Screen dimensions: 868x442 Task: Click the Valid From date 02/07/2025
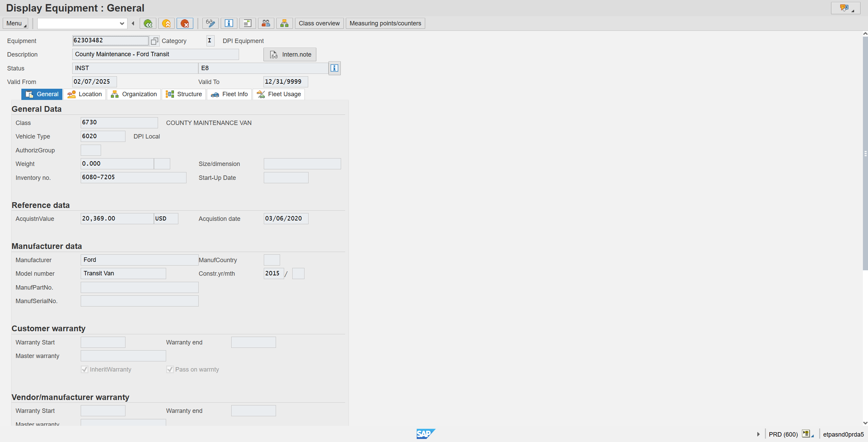[x=95, y=82]
